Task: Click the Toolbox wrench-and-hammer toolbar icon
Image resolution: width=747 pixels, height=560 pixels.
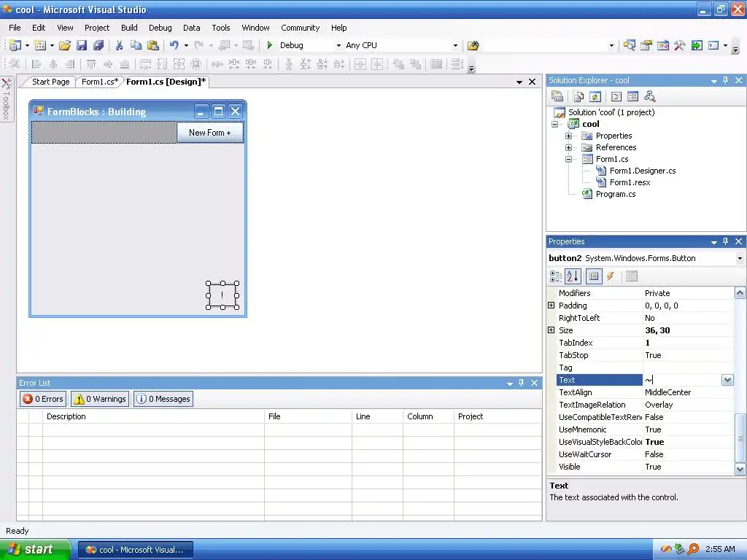Action: 679,45
